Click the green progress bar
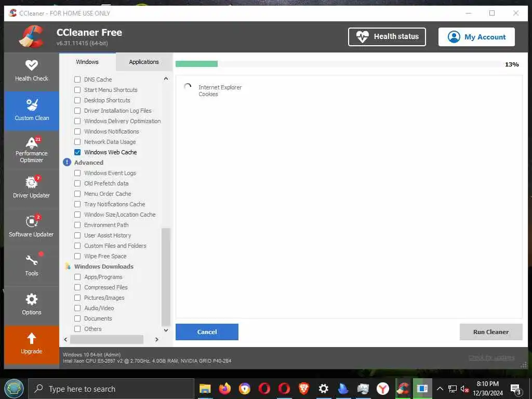 tap(196, 64)
